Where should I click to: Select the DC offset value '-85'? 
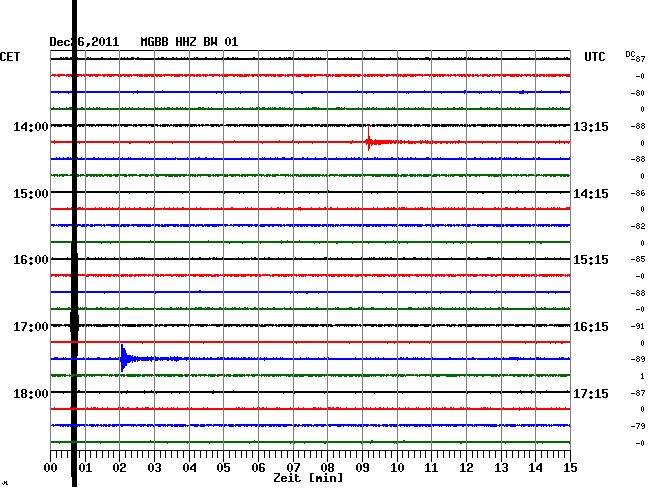(638, 259)
